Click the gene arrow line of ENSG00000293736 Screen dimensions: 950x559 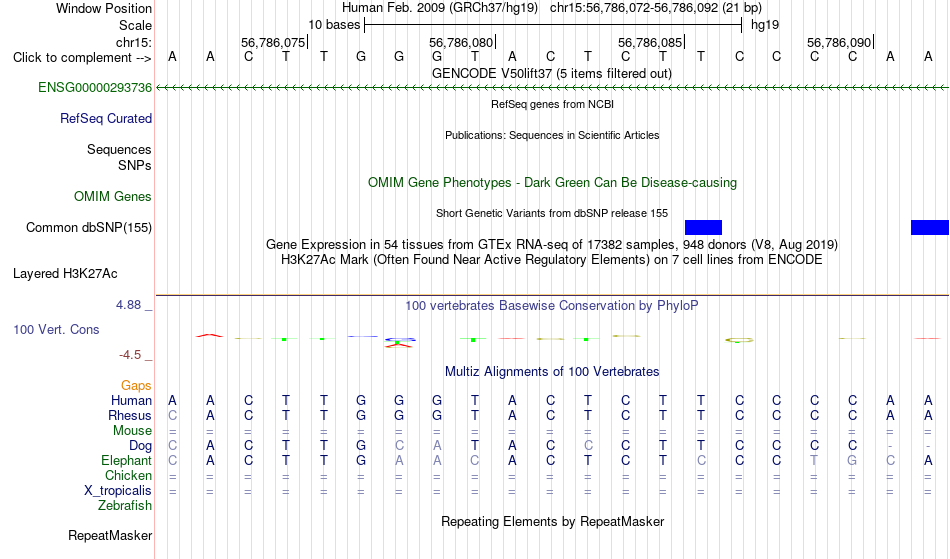pos(552,88)
